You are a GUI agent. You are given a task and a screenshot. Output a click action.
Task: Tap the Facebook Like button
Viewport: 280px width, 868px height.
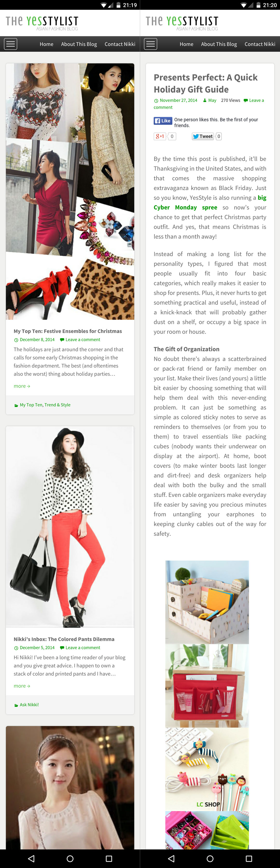163,121
